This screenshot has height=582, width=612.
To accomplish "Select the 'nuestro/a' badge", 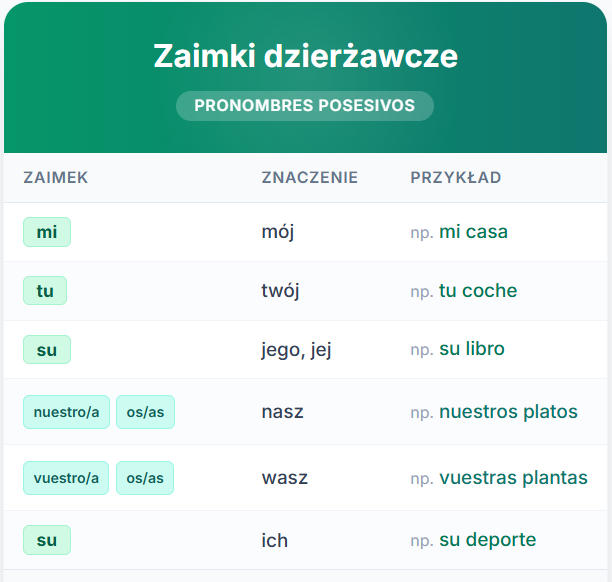I will point(66,412).
